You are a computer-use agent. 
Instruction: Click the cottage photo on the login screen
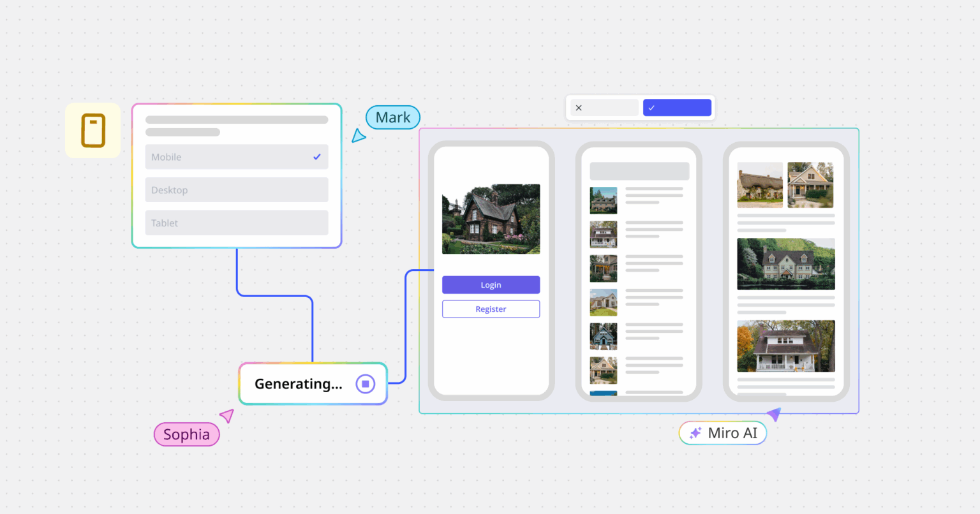pos(491,219)
